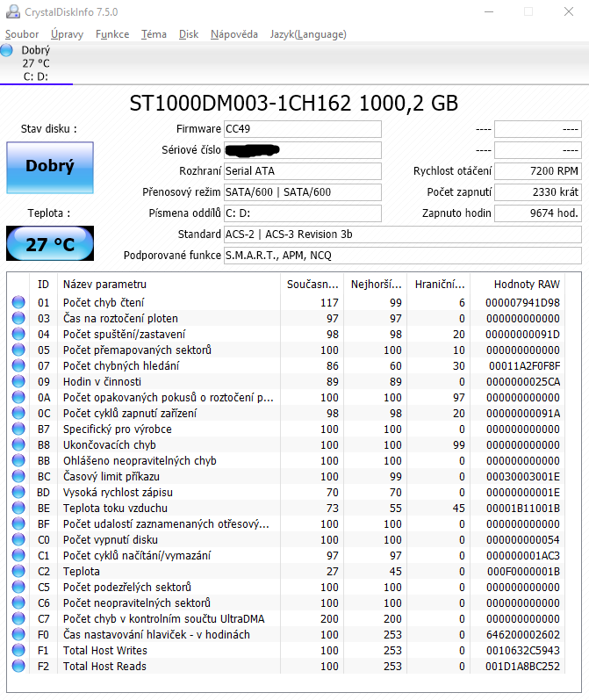Open the Funkce menu

pos(112,34)
